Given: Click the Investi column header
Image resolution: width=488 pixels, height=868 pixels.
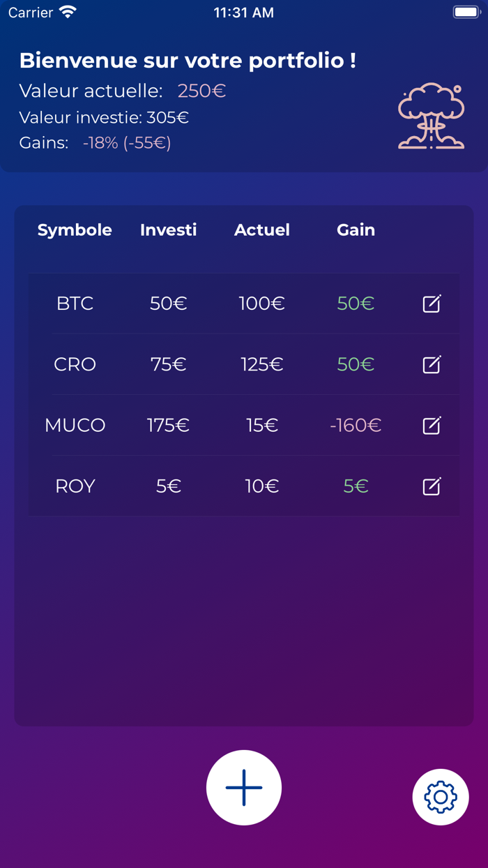Looking at the screenshot, I should coord(168,230).
